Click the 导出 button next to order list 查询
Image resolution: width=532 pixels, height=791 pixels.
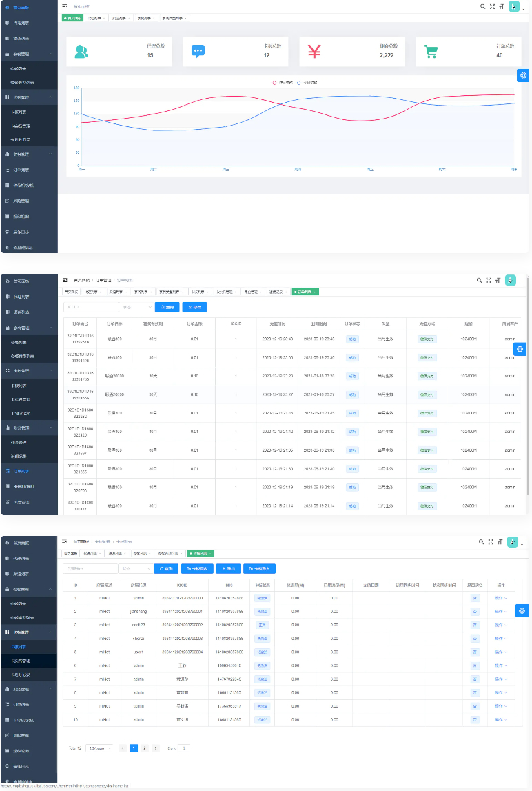194,306
